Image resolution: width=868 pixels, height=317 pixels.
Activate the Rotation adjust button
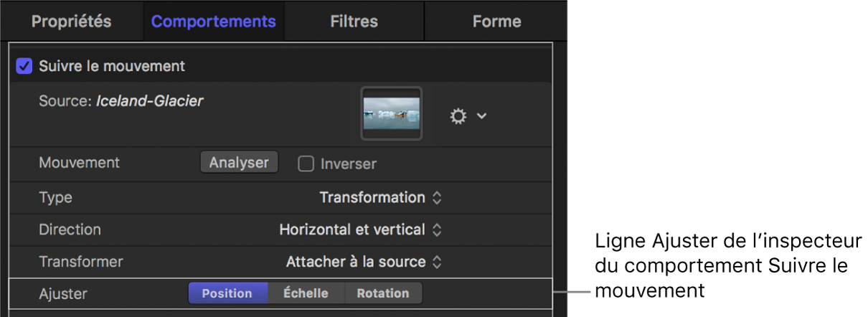click(x=383, y=293)
